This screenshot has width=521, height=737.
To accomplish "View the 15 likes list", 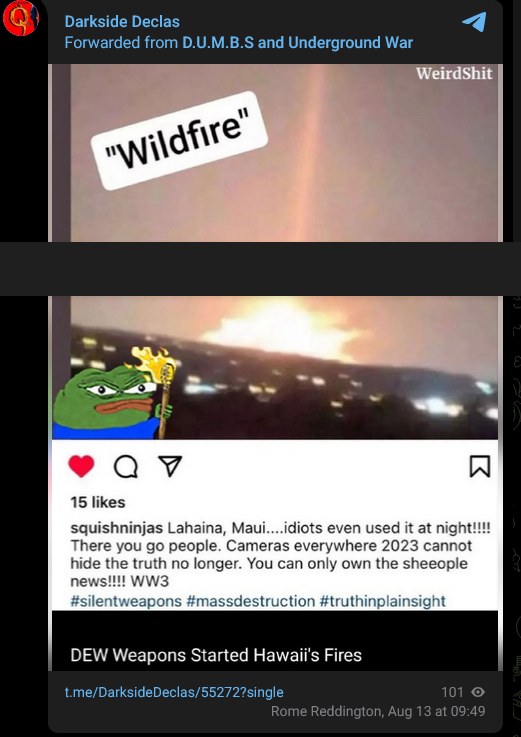I will coord(98,502).
